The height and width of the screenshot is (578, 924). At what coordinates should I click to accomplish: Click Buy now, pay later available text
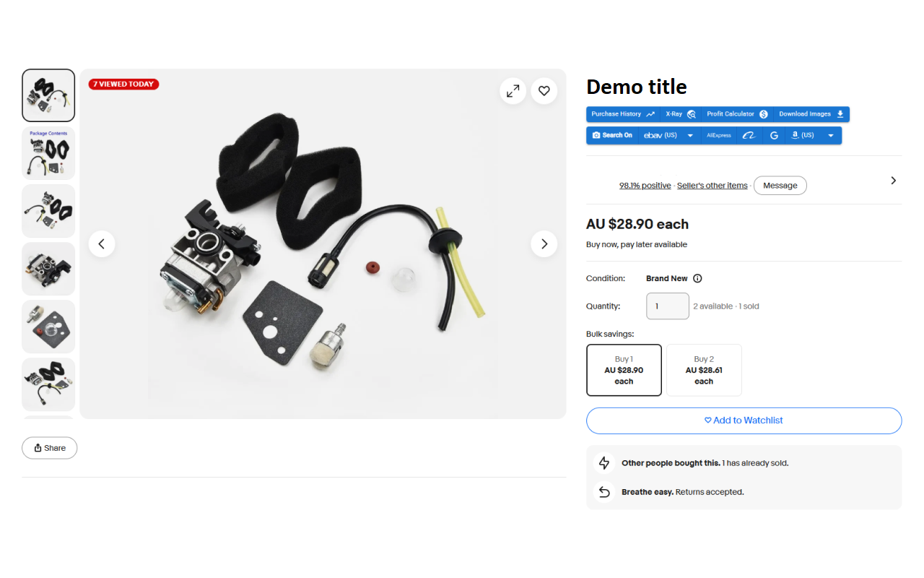point(637,245)
